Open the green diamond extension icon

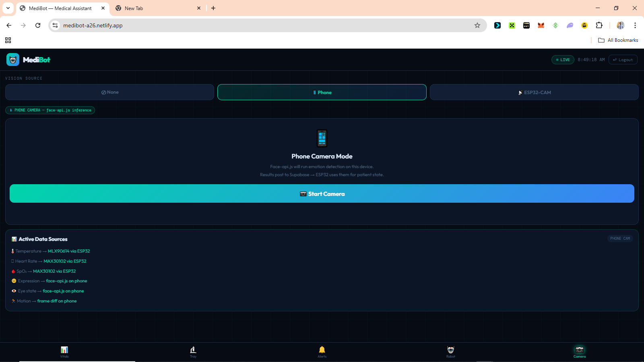coord(555,25)
